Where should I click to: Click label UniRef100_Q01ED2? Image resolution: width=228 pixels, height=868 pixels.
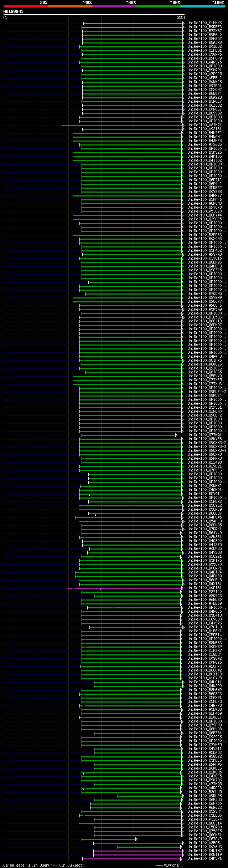coord(204,47)
